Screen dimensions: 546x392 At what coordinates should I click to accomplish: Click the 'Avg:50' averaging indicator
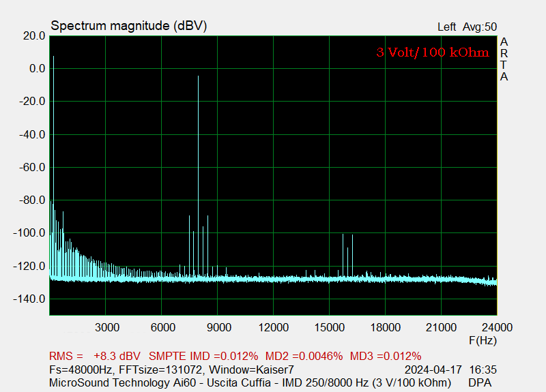tap(480, 27)
